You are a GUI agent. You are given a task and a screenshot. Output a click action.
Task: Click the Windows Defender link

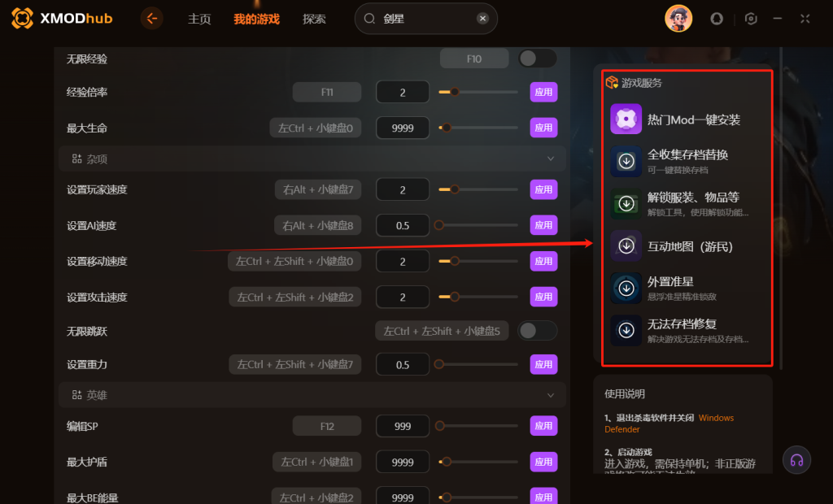tap(669, 424)
